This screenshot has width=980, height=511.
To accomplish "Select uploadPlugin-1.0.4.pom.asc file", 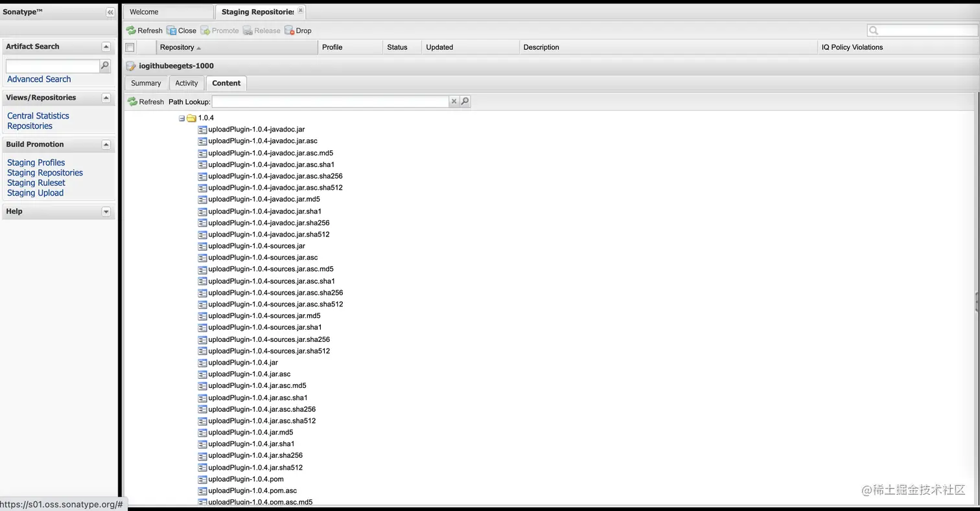I will point(253,491).
